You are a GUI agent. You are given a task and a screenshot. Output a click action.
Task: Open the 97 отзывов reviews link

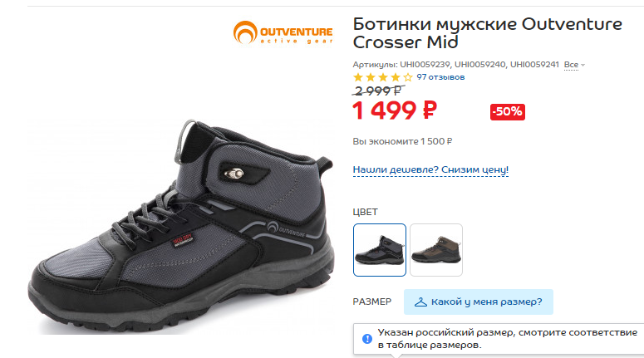click(440, 77)
